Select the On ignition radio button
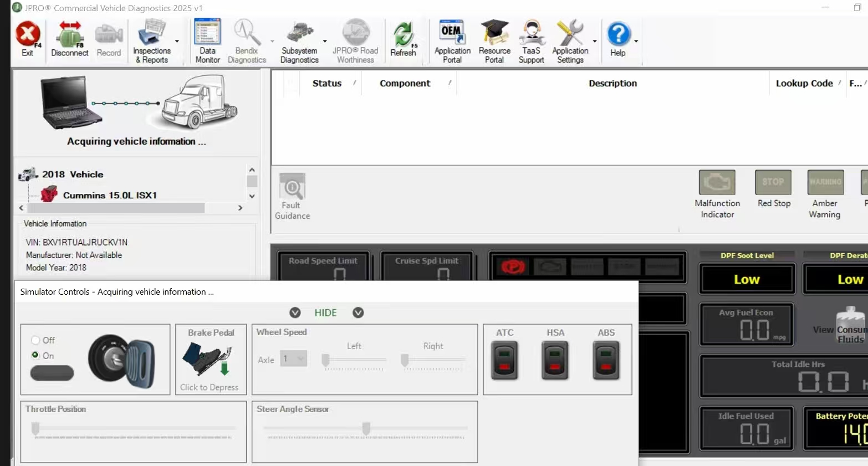This screenshot has height=466, width=868. [x=35, y=355]
